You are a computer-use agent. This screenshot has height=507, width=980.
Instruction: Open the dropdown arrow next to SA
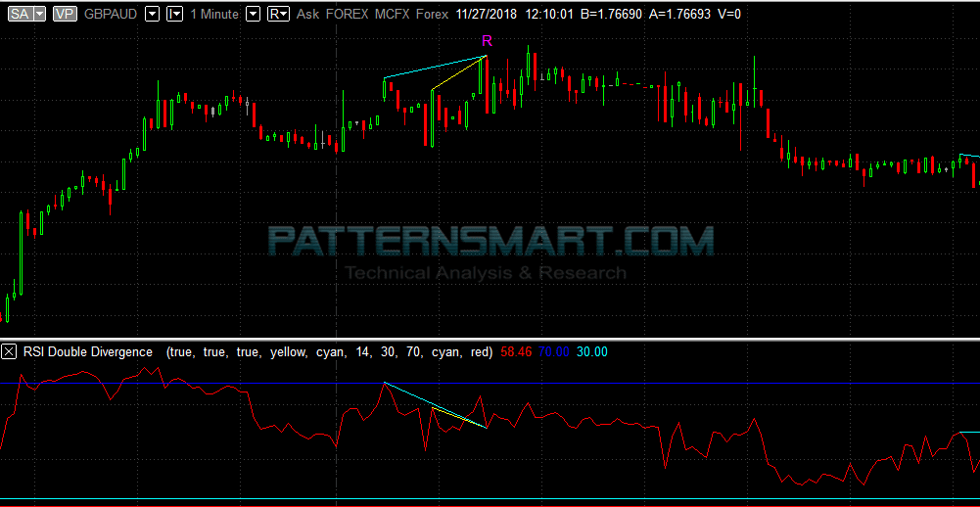click(39, 14)
